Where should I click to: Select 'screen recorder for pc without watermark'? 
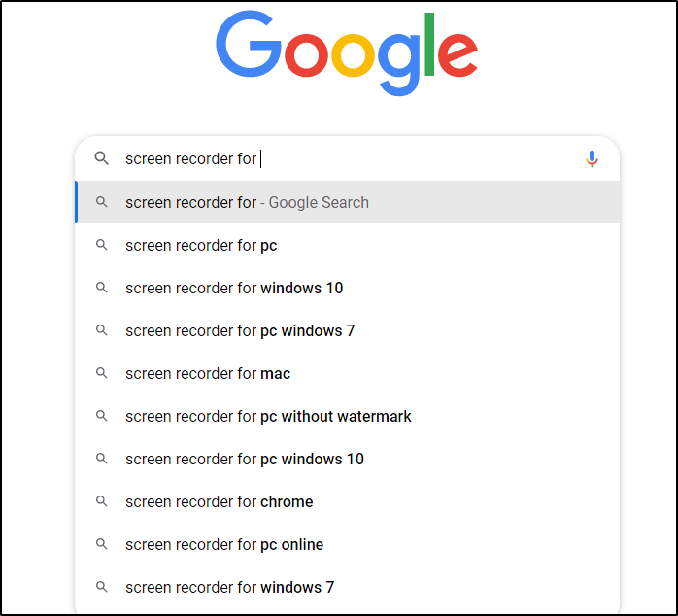coord(268,416)
